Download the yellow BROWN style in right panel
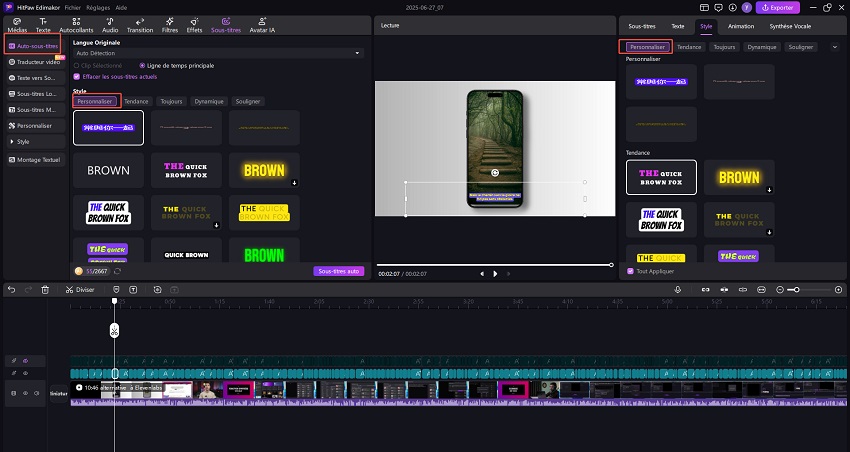The image size is (850, 452). pyautogui.click(x=769, y=190)
